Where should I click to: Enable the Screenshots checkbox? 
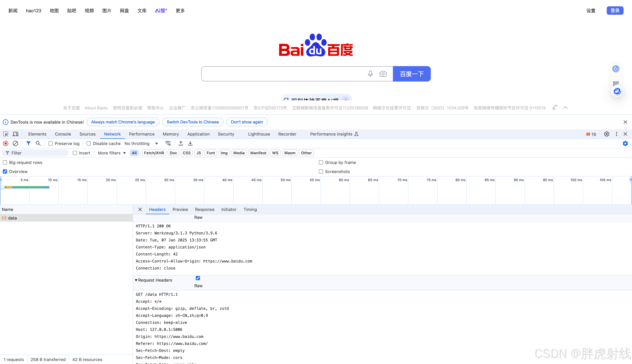pyautogui.click(x=321, y=171)
